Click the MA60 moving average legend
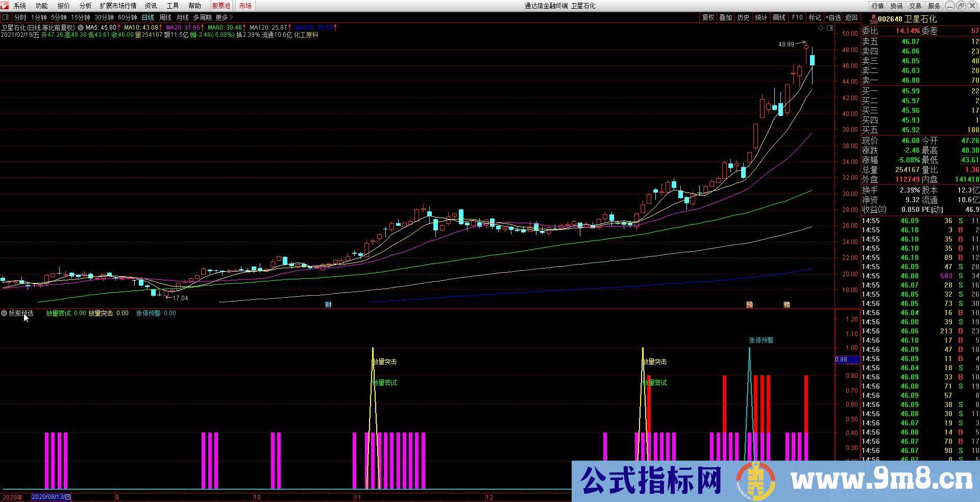 227,28
